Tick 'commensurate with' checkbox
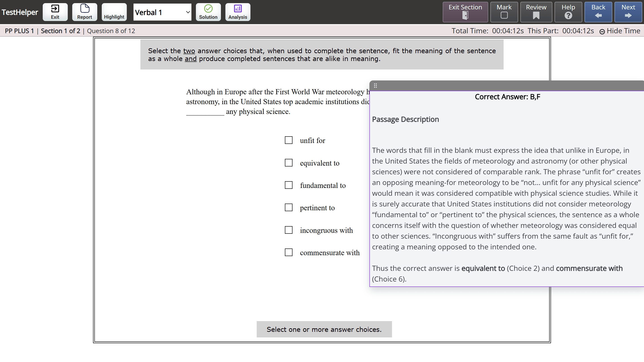This screenshot has height=362, width=644. point(288,252)
